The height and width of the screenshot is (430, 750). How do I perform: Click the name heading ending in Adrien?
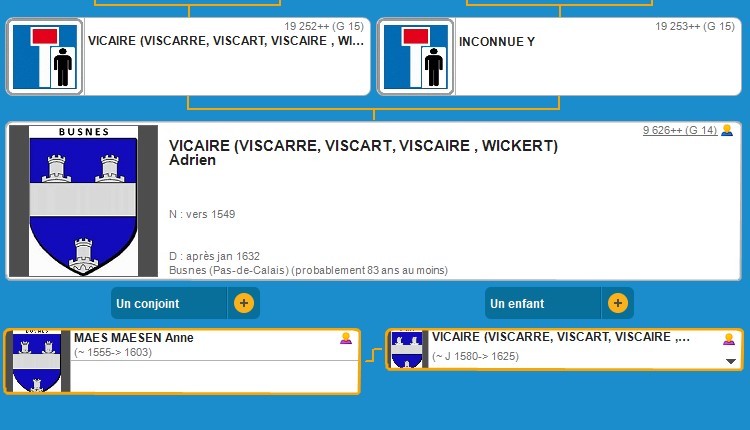tap(363, 153)
